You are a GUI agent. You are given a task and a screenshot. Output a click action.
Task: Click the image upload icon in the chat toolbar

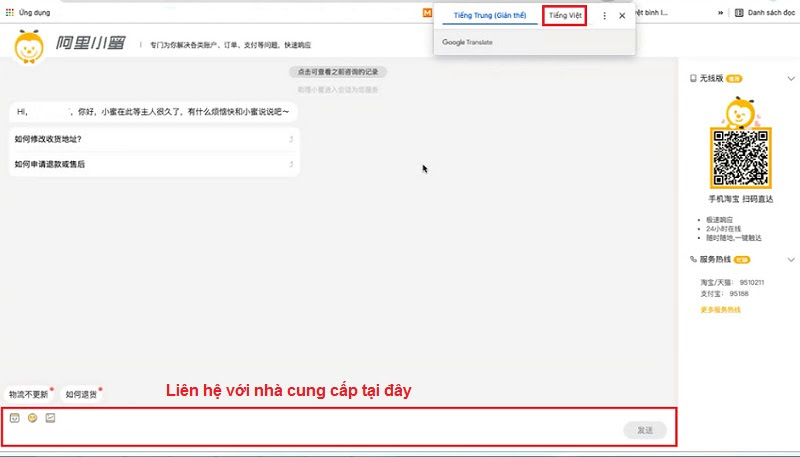pyautogui.click(x=50, y=417)
